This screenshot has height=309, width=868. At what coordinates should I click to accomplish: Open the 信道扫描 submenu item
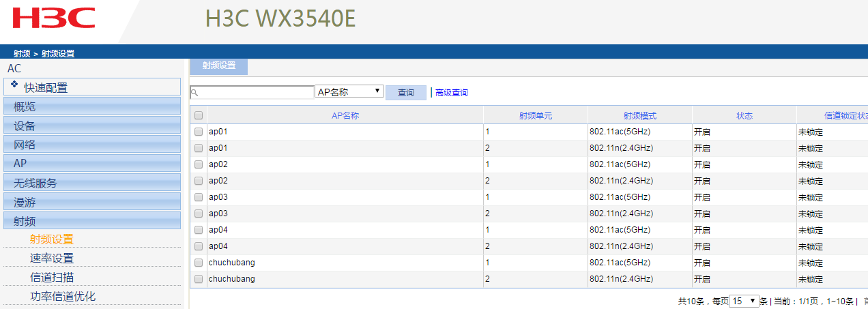click(51, 277)
